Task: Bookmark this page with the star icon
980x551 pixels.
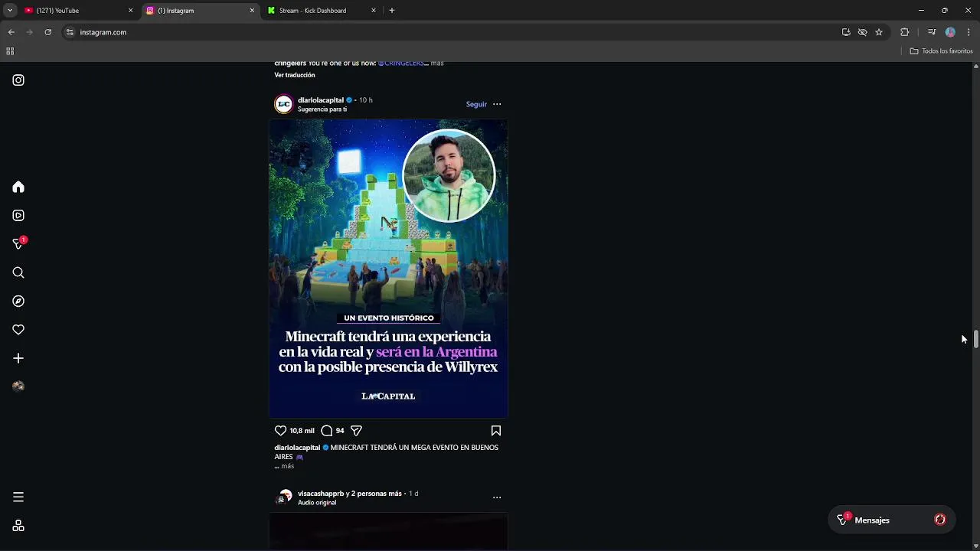Action: click(x=879, y=32)
